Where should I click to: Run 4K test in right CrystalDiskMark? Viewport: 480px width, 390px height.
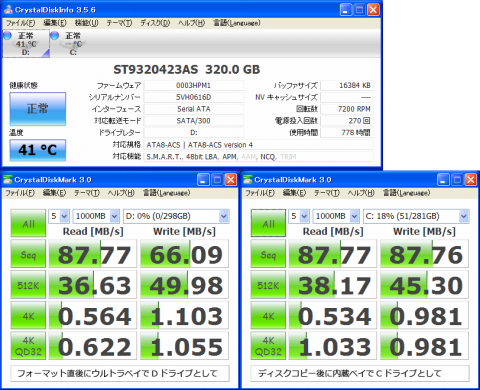268,315
